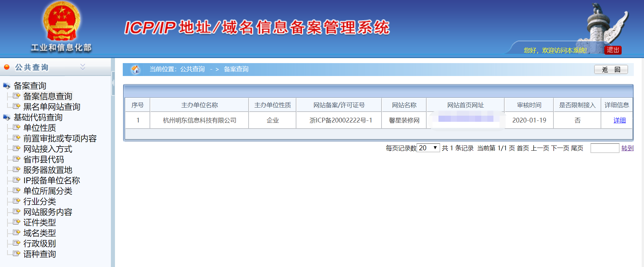Screen dimensions: 644x267
Task: Click the page icon beside 省市县代码
Action: coord(17,159)
